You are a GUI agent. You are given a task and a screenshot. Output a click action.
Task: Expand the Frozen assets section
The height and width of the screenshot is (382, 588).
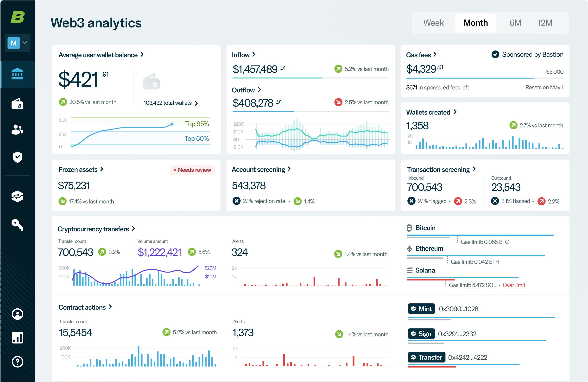(101, 169)
